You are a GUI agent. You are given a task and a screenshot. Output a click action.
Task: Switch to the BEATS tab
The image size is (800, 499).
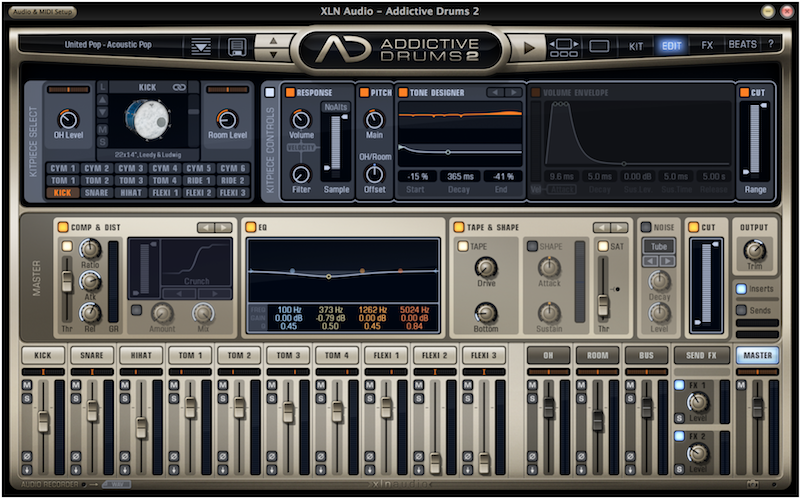click(742, 44)
